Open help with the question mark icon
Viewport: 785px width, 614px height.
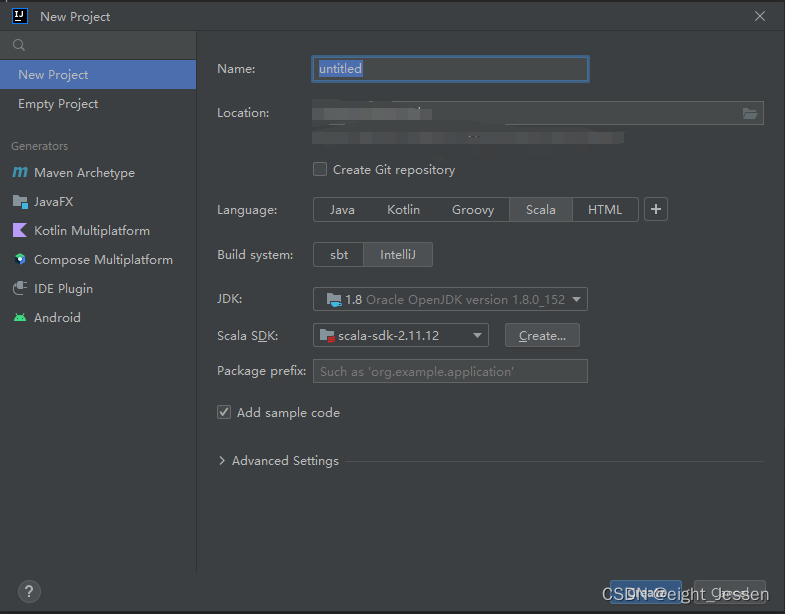tap(29, 591)
